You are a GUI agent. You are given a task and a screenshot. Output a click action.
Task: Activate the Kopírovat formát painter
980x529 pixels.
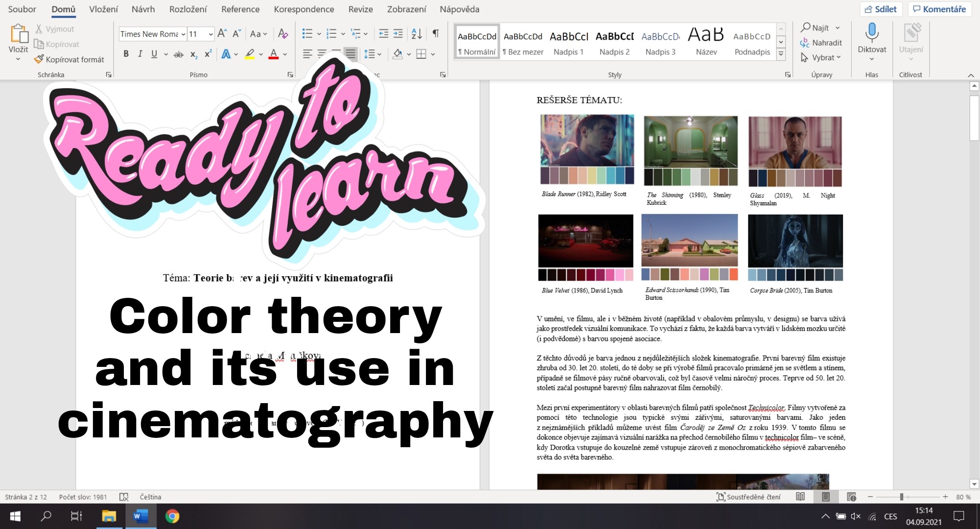tap(69, 59)
